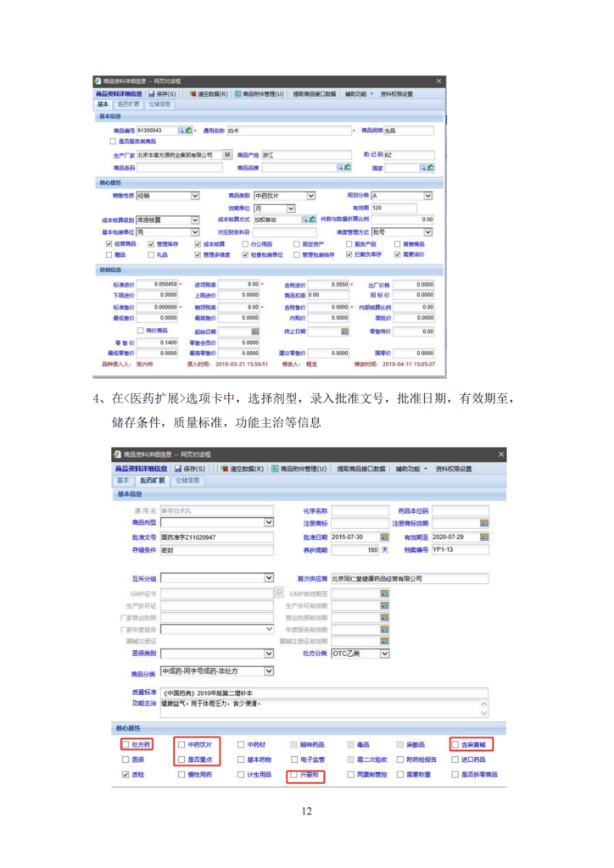
Task: Open calendar picker for 生产许可有效期
Action: pos(384,606)
